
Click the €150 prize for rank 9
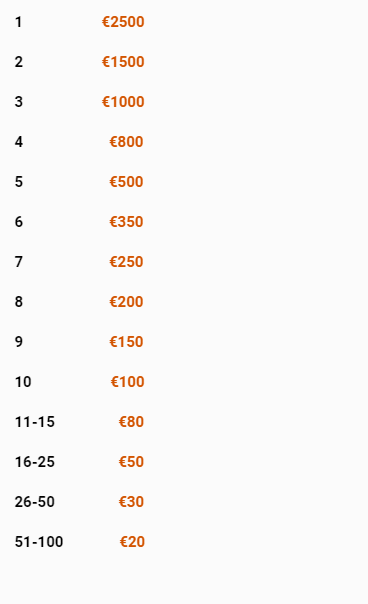(x=126, y=342)
